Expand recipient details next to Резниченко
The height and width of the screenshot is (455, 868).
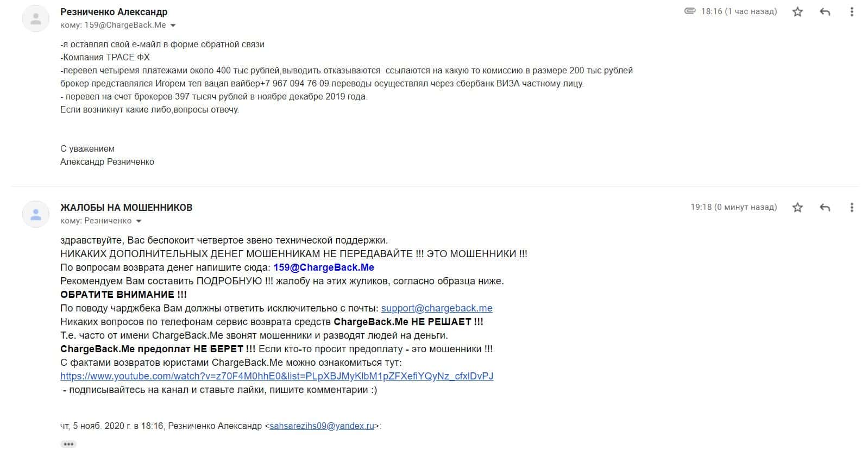139,221
